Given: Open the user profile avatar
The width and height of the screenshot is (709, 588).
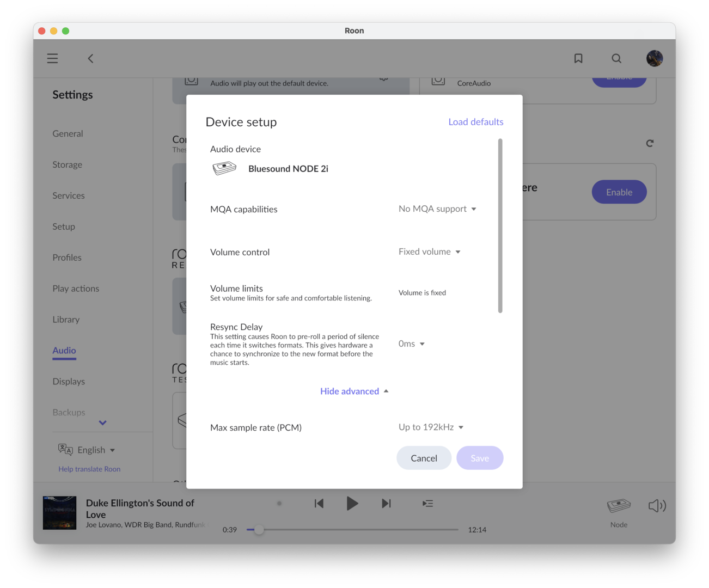Looking at the screenshot, I should [655, 58].
